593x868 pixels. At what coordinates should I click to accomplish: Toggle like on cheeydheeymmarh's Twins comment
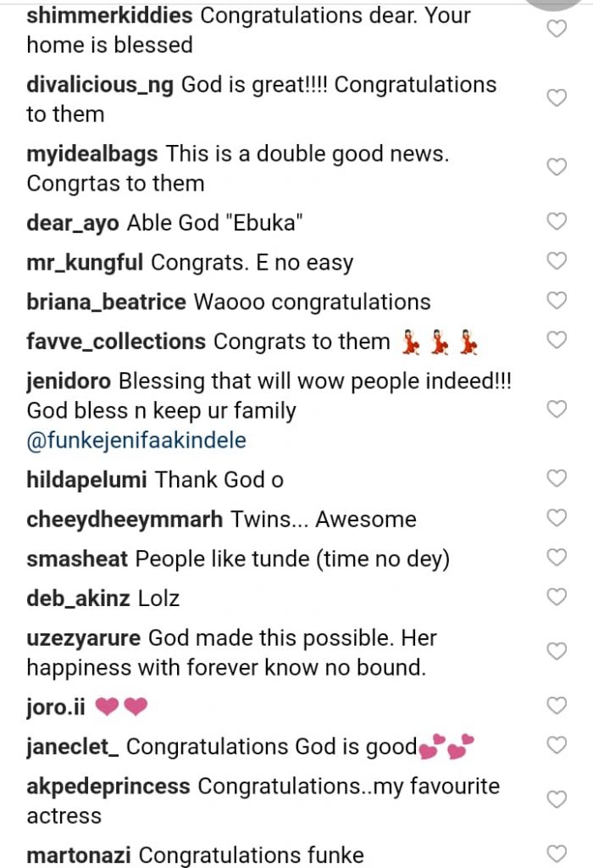[x=556, y=518]
